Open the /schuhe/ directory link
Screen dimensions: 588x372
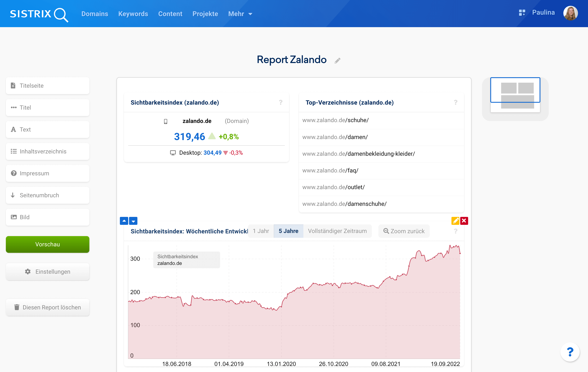(x=336, y=120)
